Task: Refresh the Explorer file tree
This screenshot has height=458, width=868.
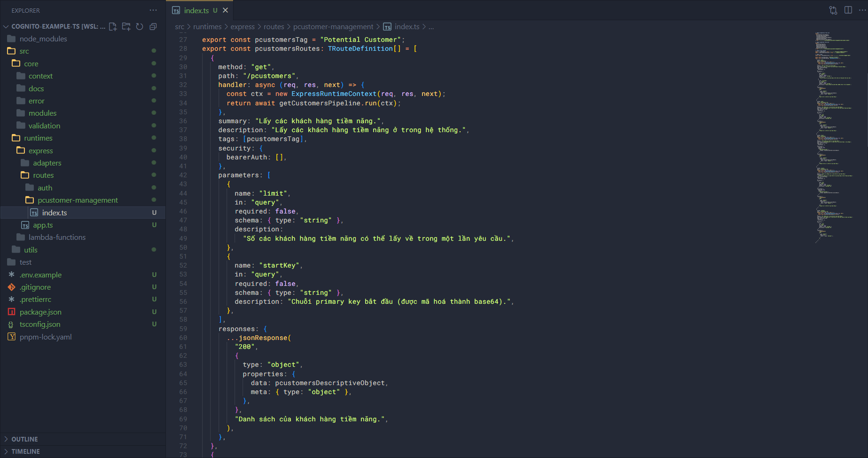Action: click(x=140, y=26)
